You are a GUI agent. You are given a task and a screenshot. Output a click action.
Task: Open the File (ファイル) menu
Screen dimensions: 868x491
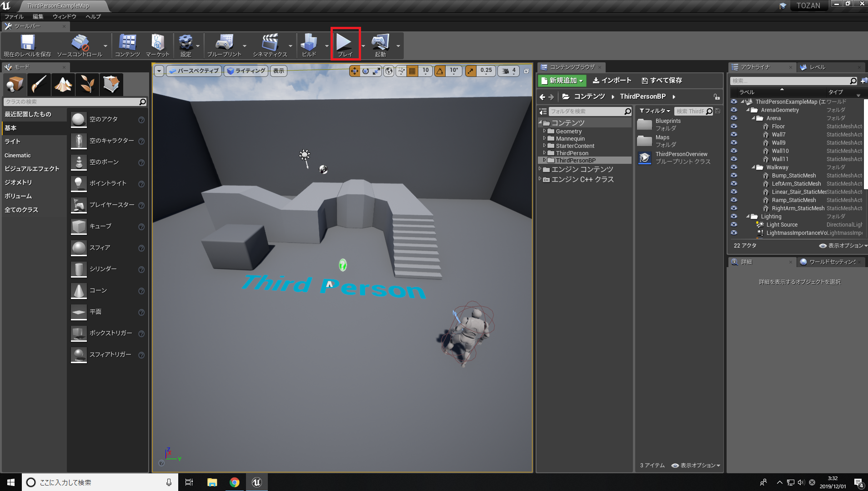(14, 16)
